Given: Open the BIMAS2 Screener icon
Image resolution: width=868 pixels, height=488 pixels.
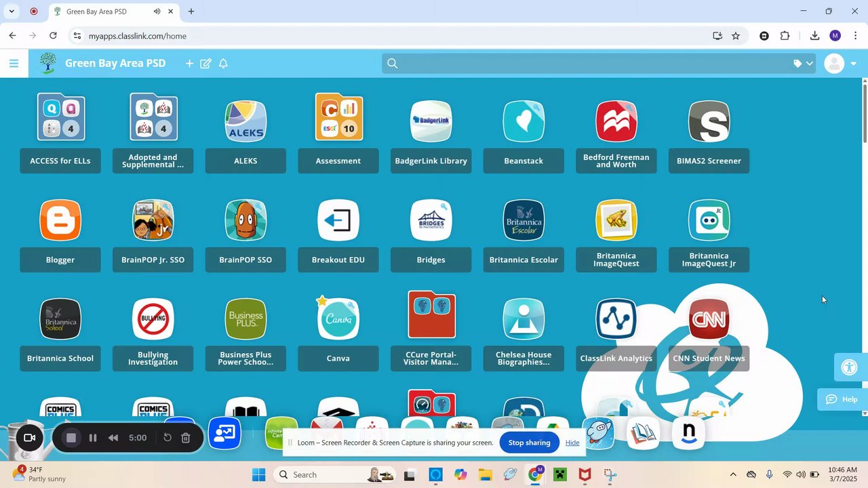Looking at the screenshot, I should click(709, 121).
